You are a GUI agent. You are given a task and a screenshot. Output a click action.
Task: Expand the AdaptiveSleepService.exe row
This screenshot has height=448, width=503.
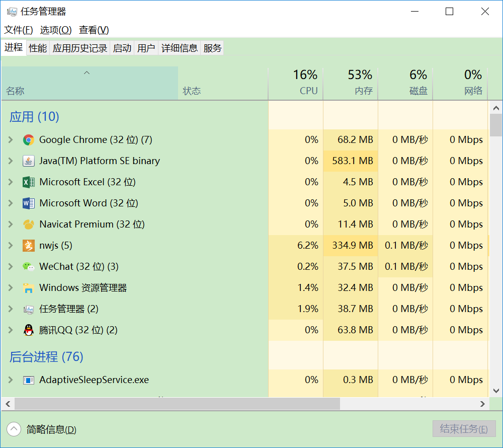point(11,380)
